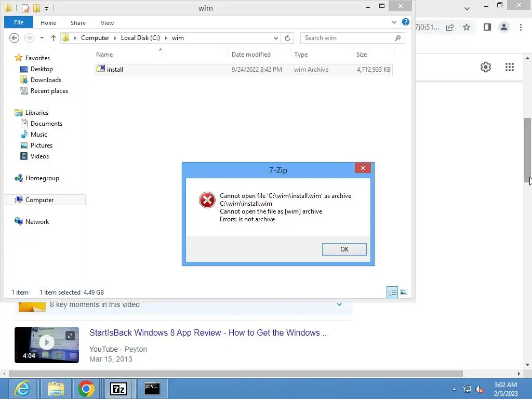Viewport: 532px width, 399px height.
Task: Open Videos library
Action: point(39,156)
